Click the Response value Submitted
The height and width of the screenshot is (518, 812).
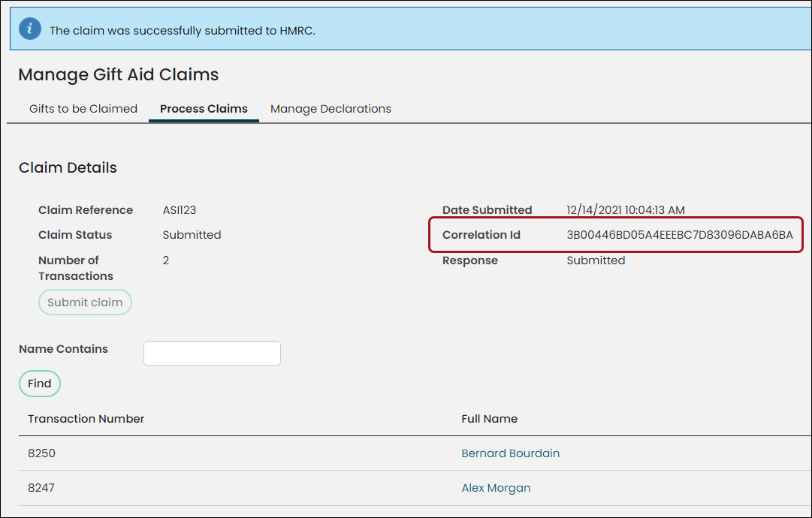coord(596,261)
